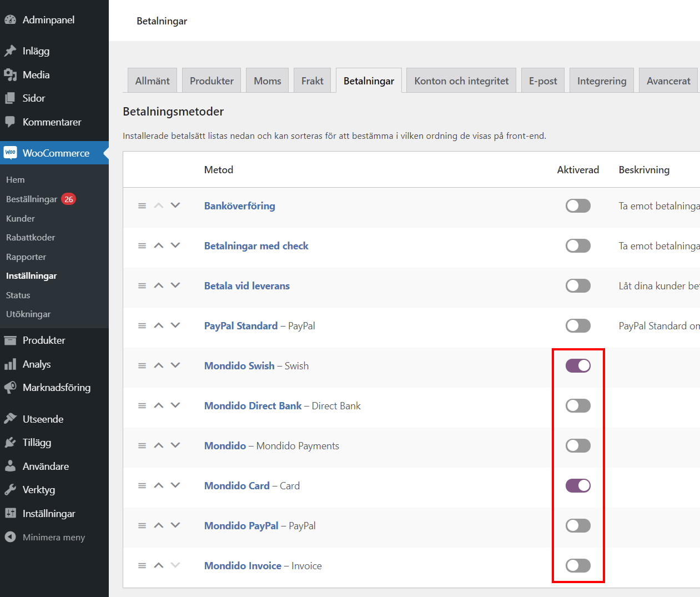Move Mondido Swish down one position
The width and height of the screenshot is (700, 597).
175,365
